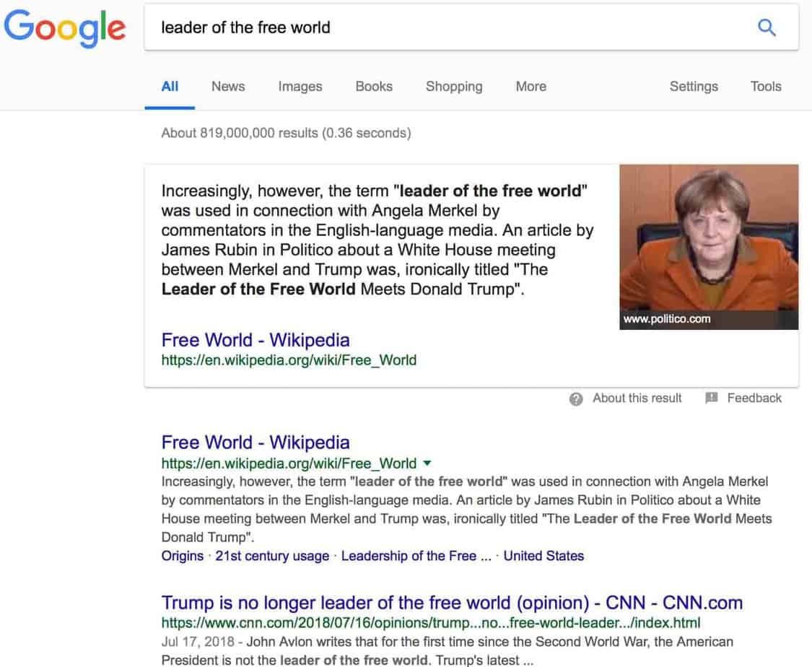Click the featured snippet Wikipedia URL
The image size is (812, 667).
289,360
